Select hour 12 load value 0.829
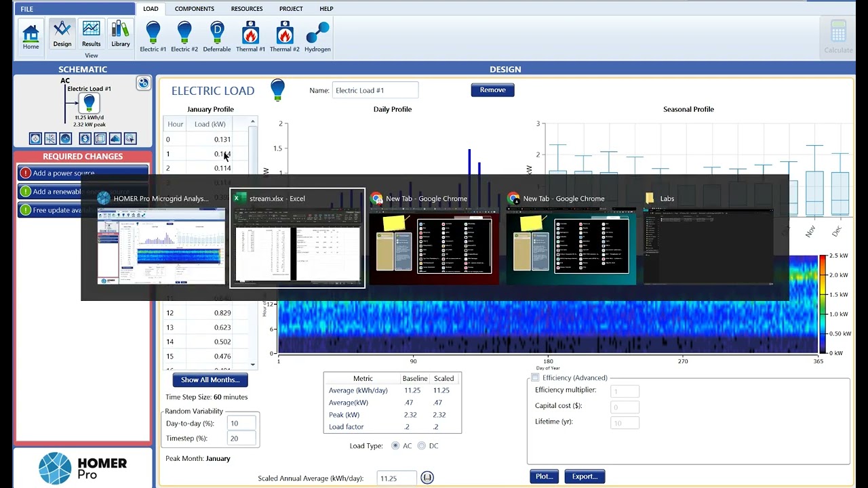 click(x=222, y=313)
